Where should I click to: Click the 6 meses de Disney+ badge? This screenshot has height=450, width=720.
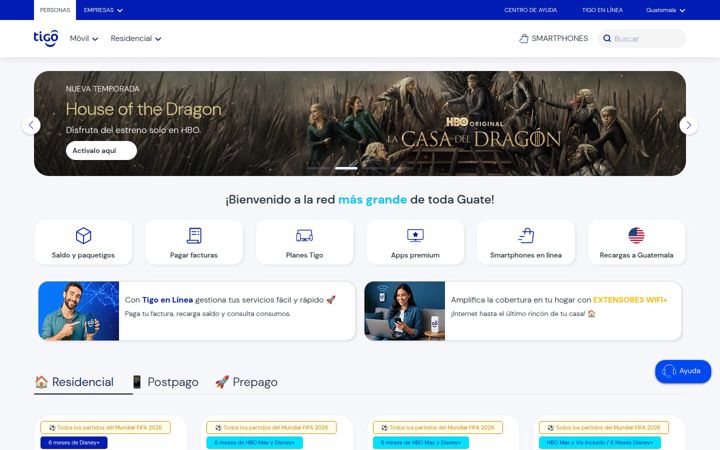(x=74, y=443)
